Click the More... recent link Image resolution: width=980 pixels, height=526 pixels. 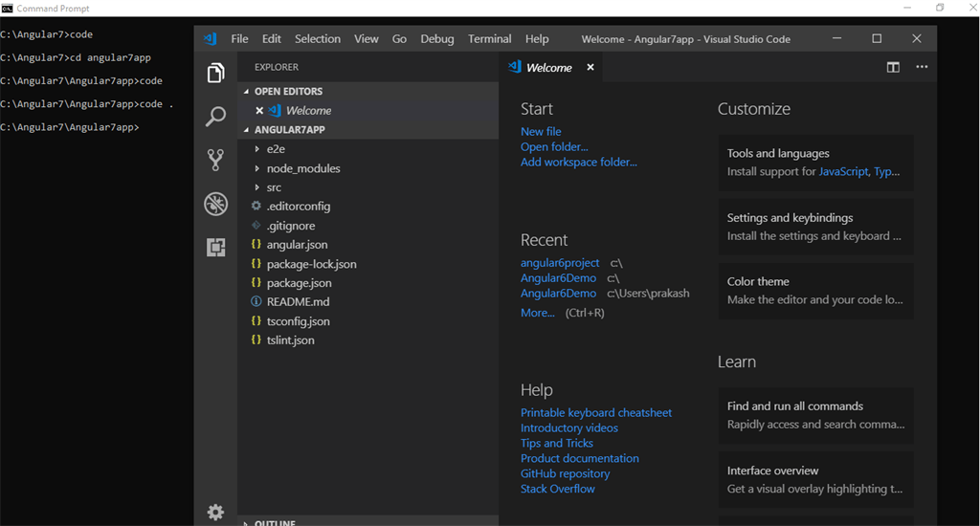point(538,313)
